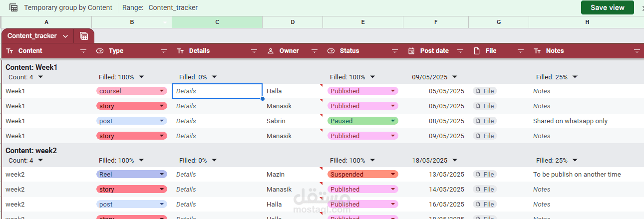Select the selected Details cell in Halla row
644x219 pixels.
coord(217,91)
